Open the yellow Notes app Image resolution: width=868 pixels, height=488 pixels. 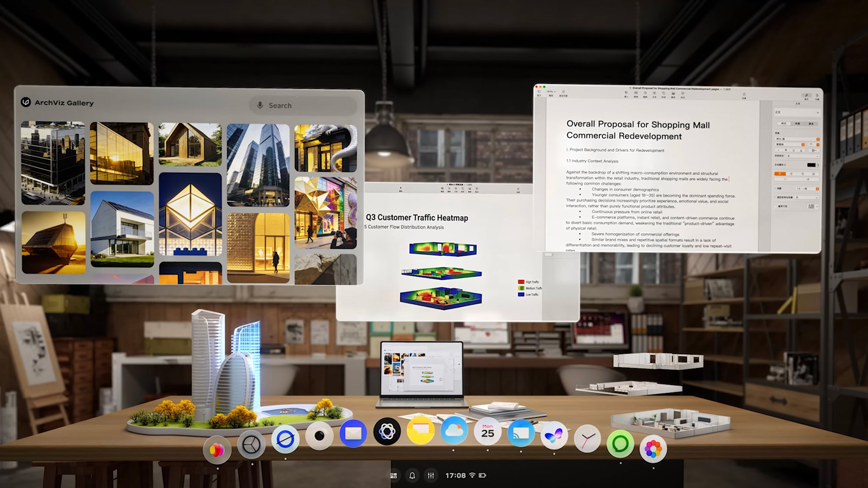tap(420, 431)
